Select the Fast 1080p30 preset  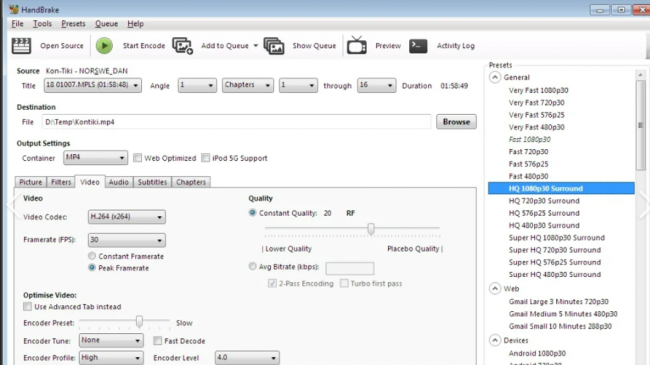pos(530,139)
